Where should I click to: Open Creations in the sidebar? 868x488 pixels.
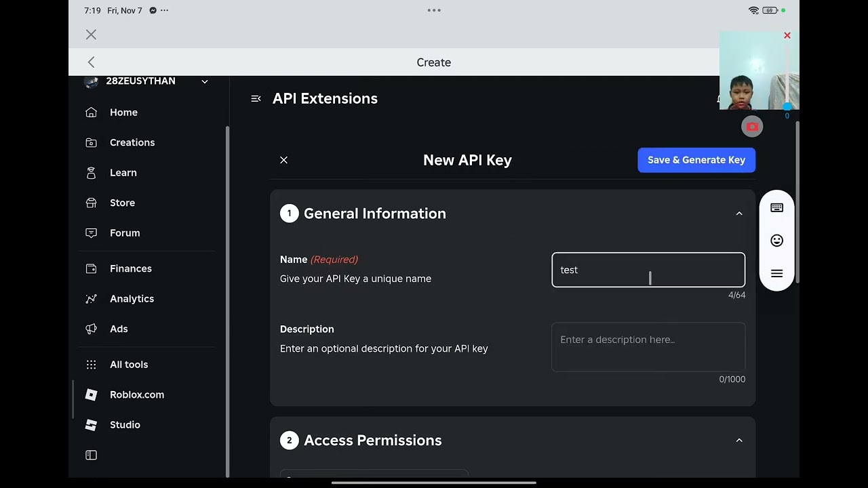[132, 142]
